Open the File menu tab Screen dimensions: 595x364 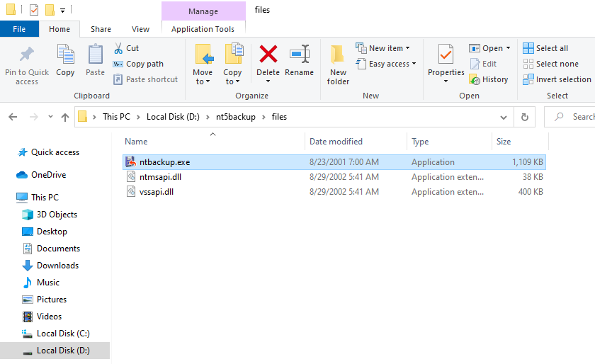(x=19, y=29)
